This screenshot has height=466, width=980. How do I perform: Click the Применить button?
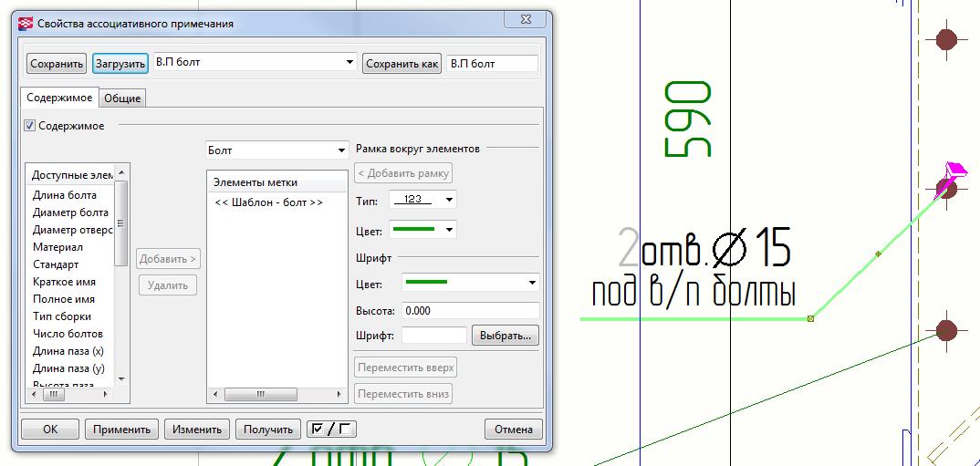(x=122, y=430)
